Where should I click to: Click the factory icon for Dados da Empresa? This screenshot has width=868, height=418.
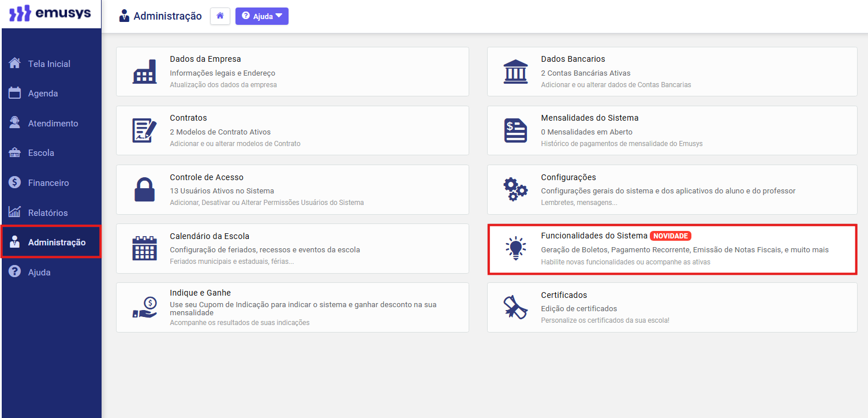[x=144, y=72]
